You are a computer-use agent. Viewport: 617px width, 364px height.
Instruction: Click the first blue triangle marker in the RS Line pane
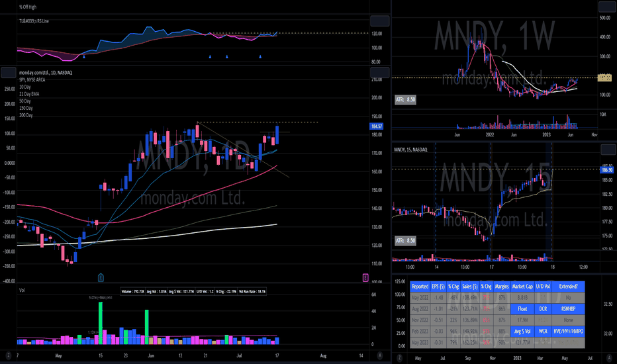[x=84, y=57]
